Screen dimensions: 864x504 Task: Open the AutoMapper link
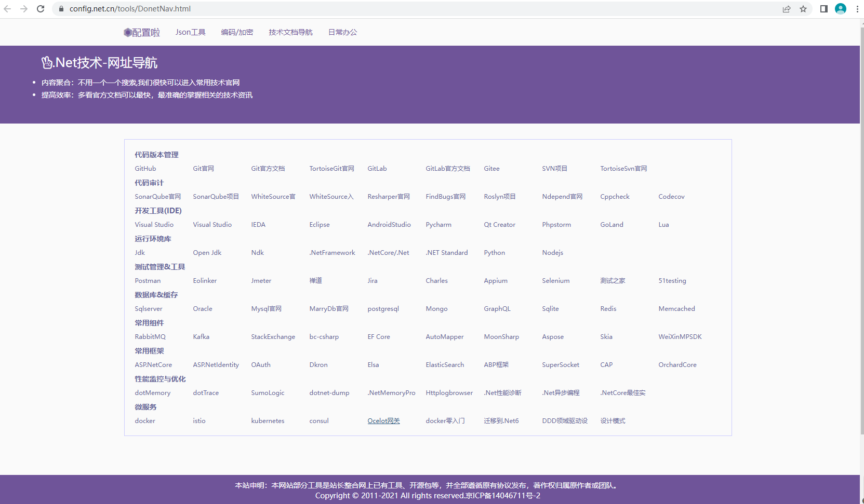click(x=445, y=337)
